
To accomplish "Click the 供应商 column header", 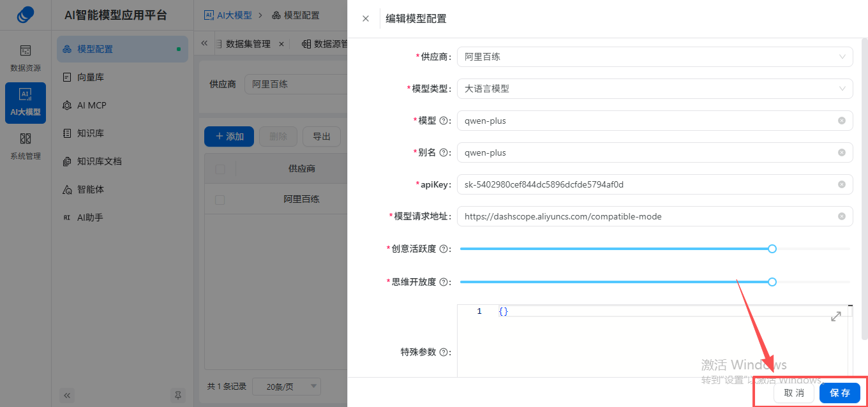I will click(x=302, y=169).
